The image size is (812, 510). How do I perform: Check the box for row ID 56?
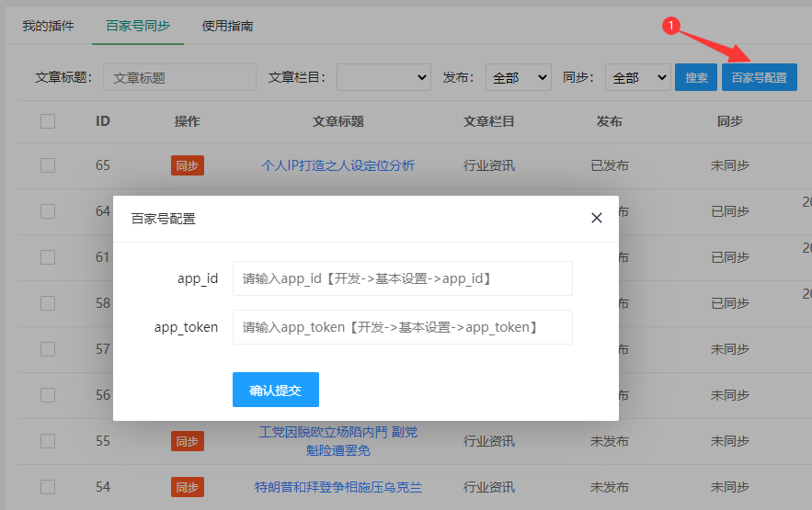pos(48,395)
